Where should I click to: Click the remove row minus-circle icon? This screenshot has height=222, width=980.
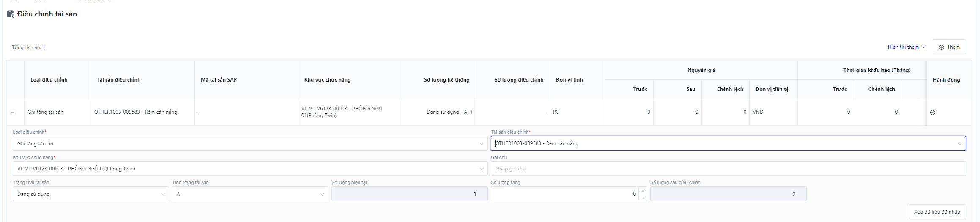tap(932, 112)
